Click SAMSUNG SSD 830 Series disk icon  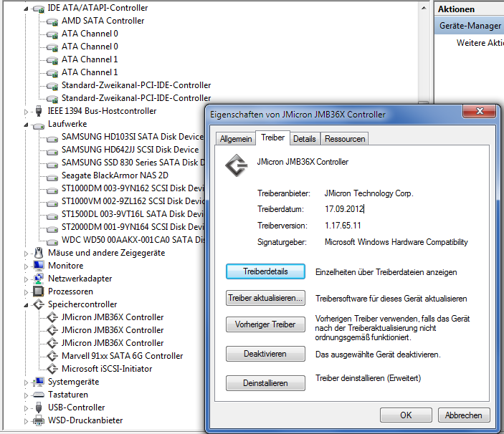[52, 164]
